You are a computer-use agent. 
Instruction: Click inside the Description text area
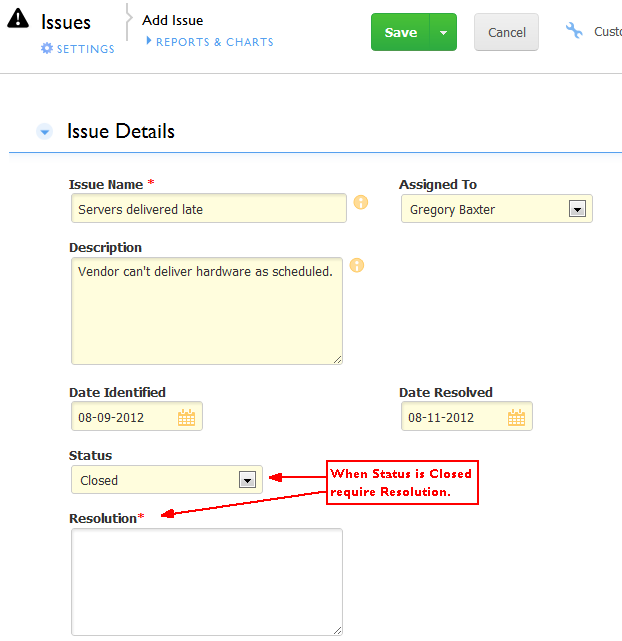207,311
